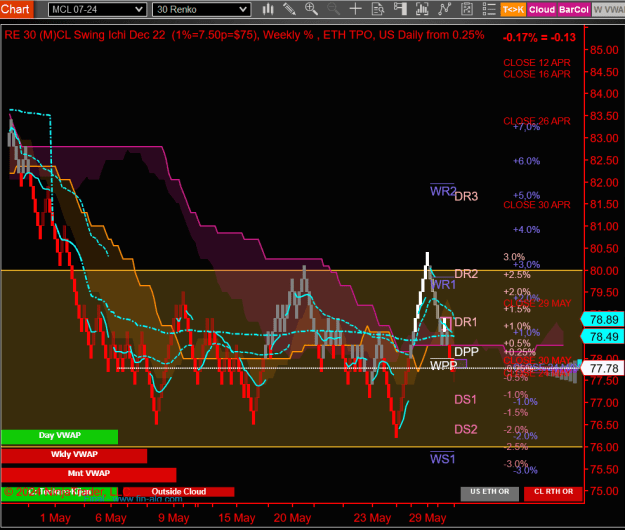Open the 30 Renko interval dropdown
The width and height of the screenshot is (625, 530).
(202, 10)
